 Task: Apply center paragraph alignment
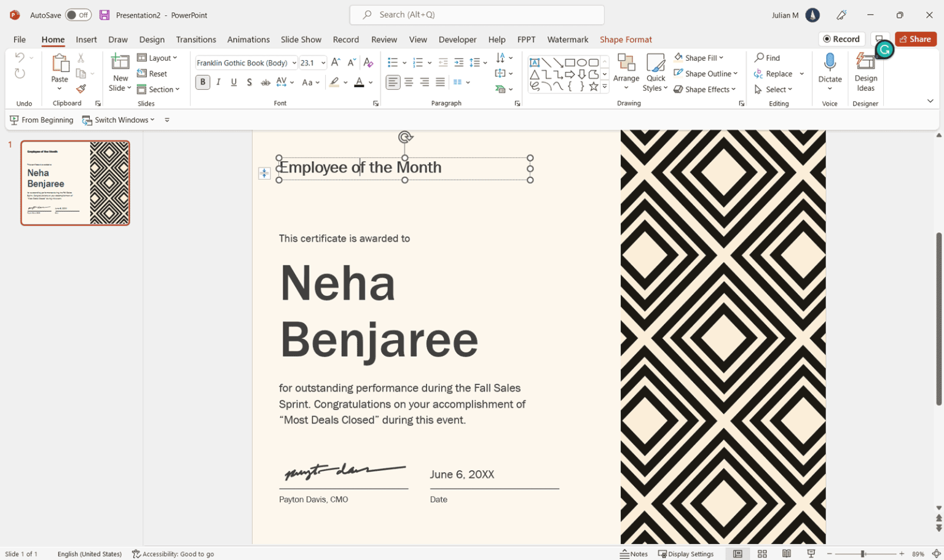tap(408, 82)
